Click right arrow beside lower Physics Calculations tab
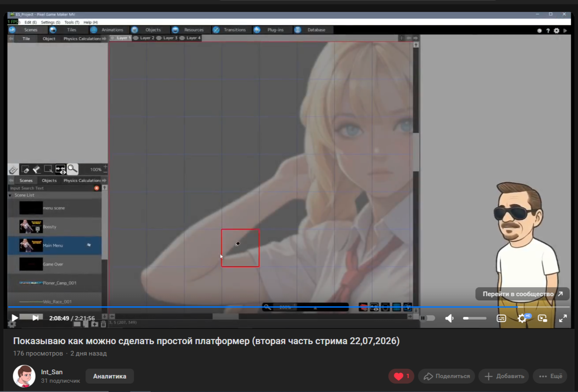This screenshot has height=392, width=578. coord(104,180)
